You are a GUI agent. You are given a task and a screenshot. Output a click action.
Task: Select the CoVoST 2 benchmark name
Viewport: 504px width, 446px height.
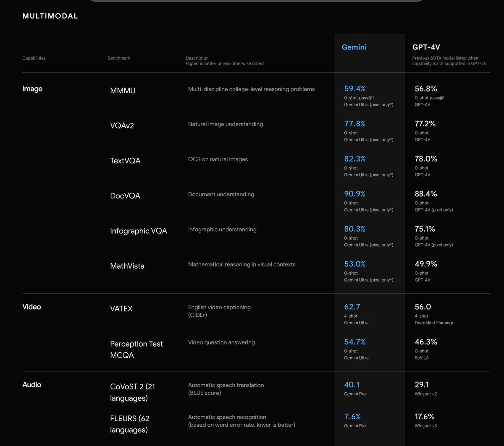tap(133, 392)
